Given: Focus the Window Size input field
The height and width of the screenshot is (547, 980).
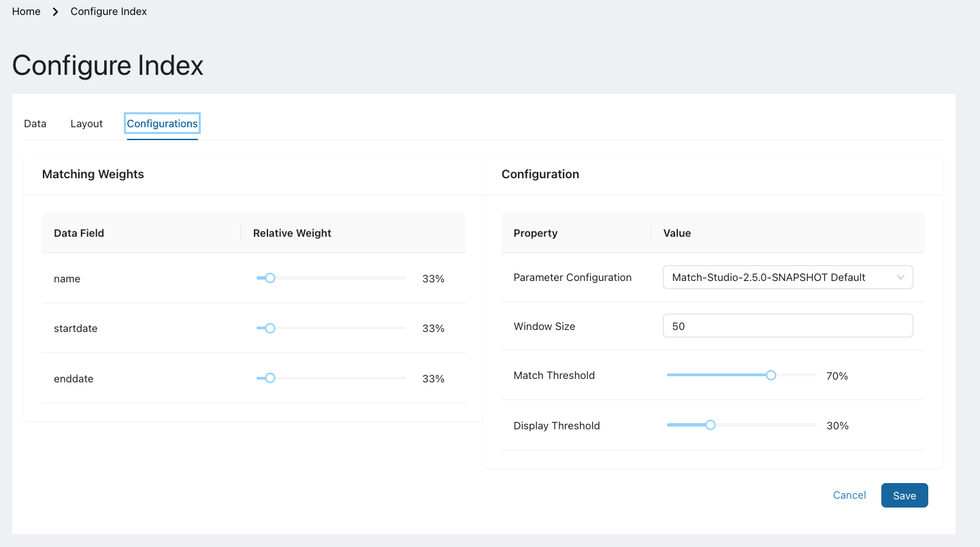Looking at the screenshot, I should [x=787, y=326].
